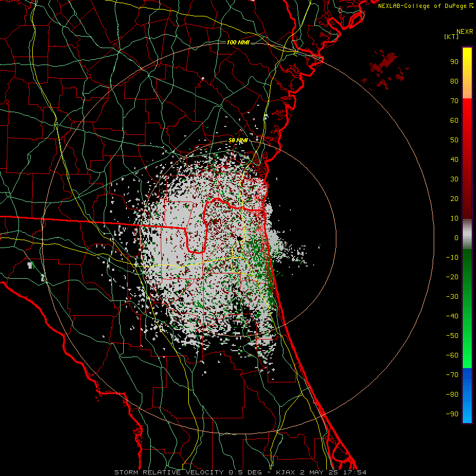Click the STORM RELATIVE VELOCITY product caption

240,472
